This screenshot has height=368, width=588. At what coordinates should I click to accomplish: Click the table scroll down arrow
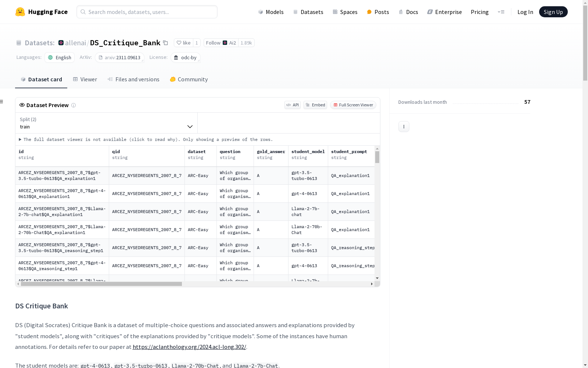point(377,278)
